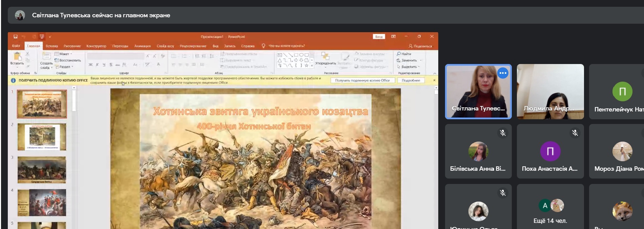Click the Save icon in quick access toolbar
644x229 pixels.
15,37
